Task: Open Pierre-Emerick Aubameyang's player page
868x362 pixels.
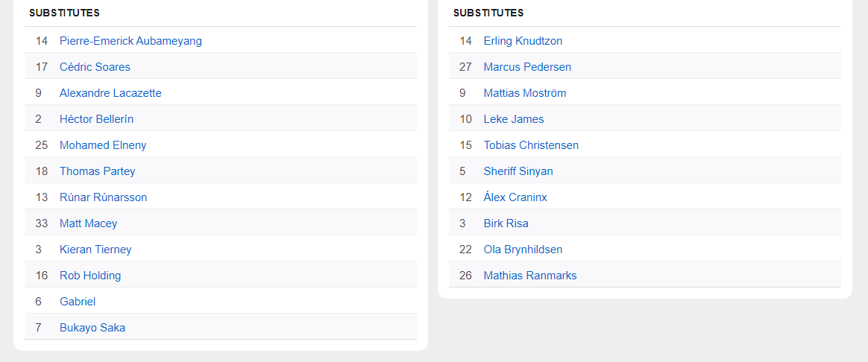Action: click(x=130, y=41)
